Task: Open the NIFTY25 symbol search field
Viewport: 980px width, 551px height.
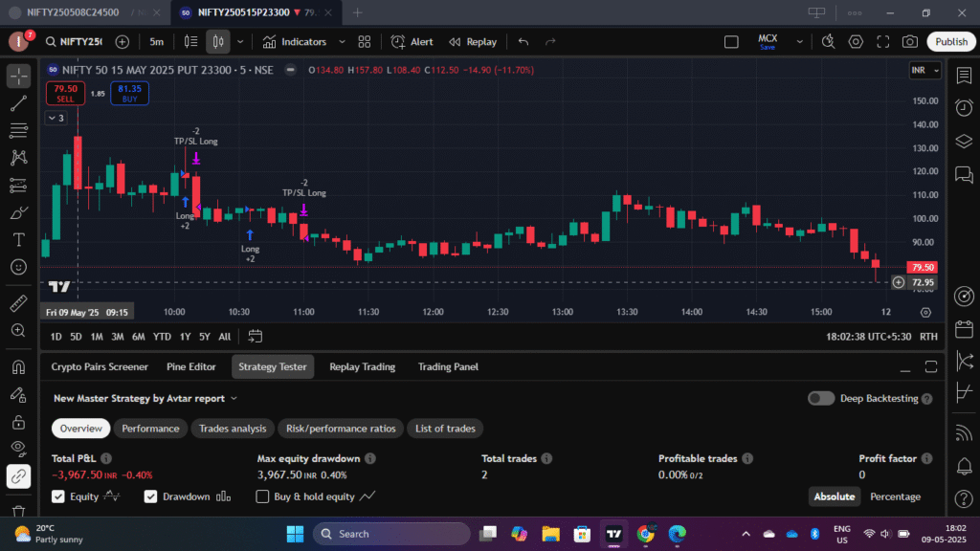Action: point(75,42)
